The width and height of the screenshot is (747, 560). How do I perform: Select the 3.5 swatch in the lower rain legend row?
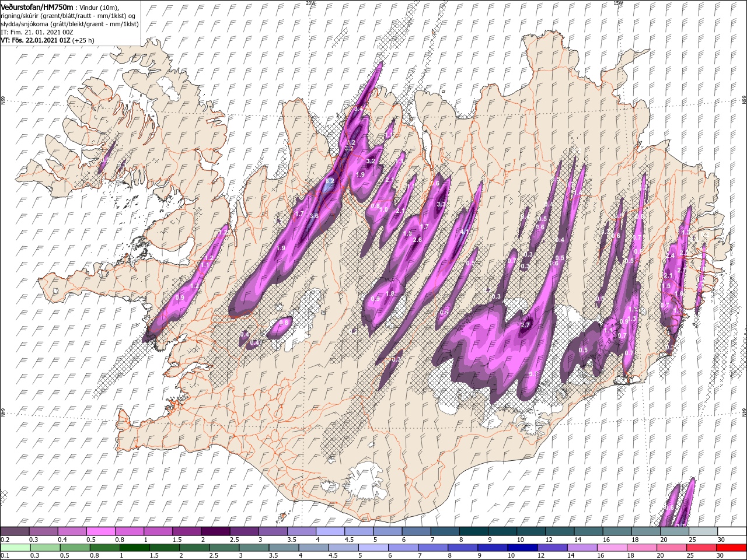click(x=284, y=548)
